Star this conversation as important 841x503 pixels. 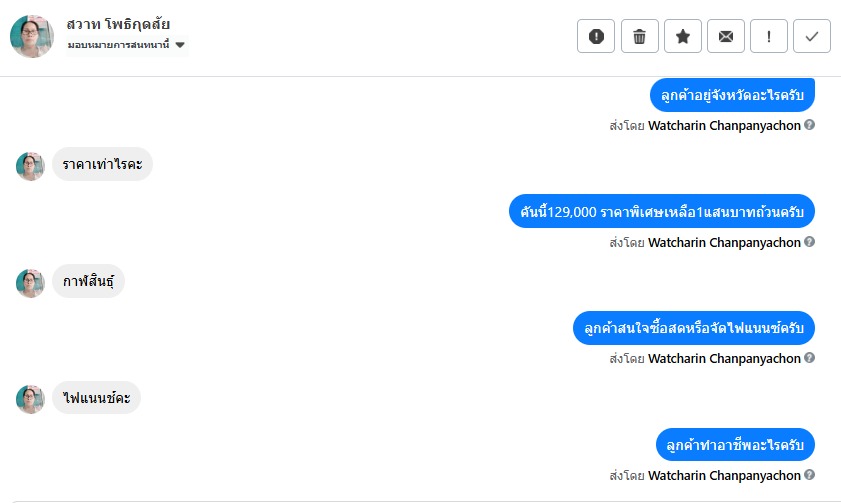683,36
